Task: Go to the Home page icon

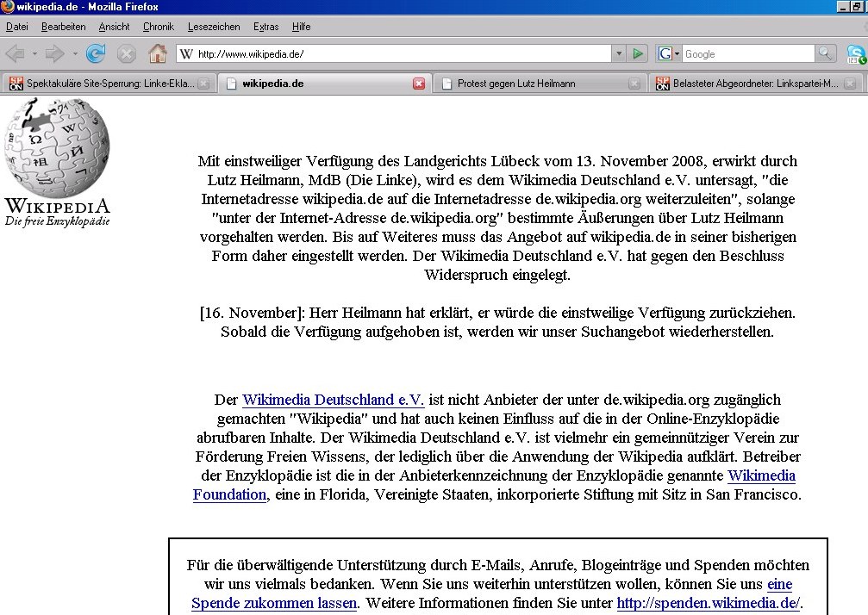Action: click(x=157, y=54)
